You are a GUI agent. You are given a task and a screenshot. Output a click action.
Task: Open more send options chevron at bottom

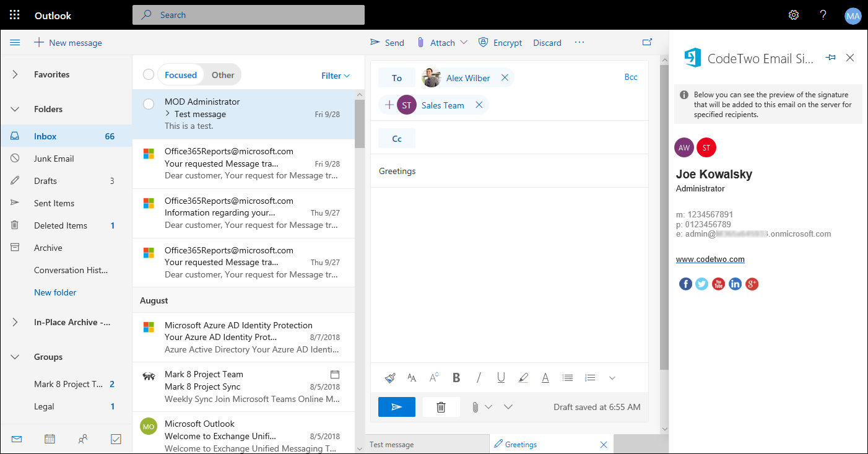(508, 407)
